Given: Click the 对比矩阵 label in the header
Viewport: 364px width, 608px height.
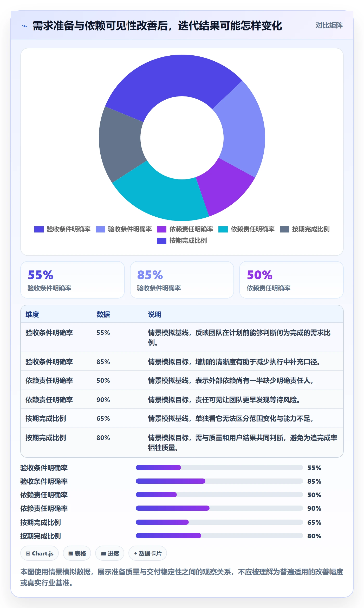Looking at the screenshot, I should click(x=329, y=25).
